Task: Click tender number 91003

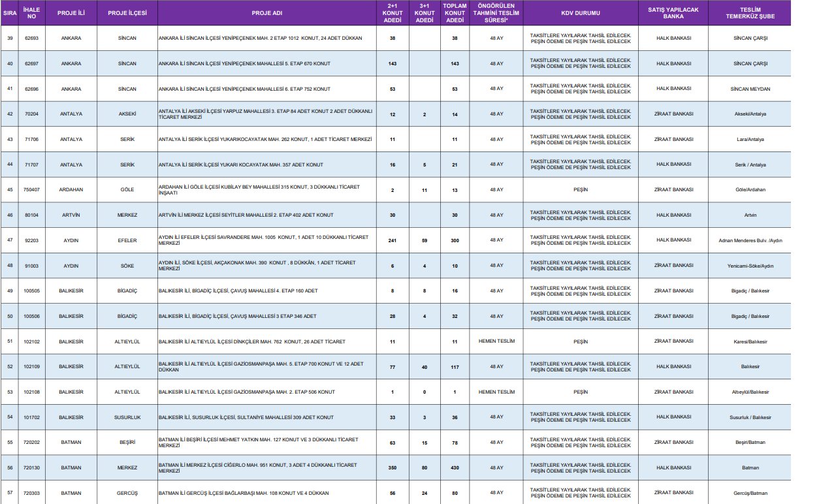Action: tap(32, 266)
